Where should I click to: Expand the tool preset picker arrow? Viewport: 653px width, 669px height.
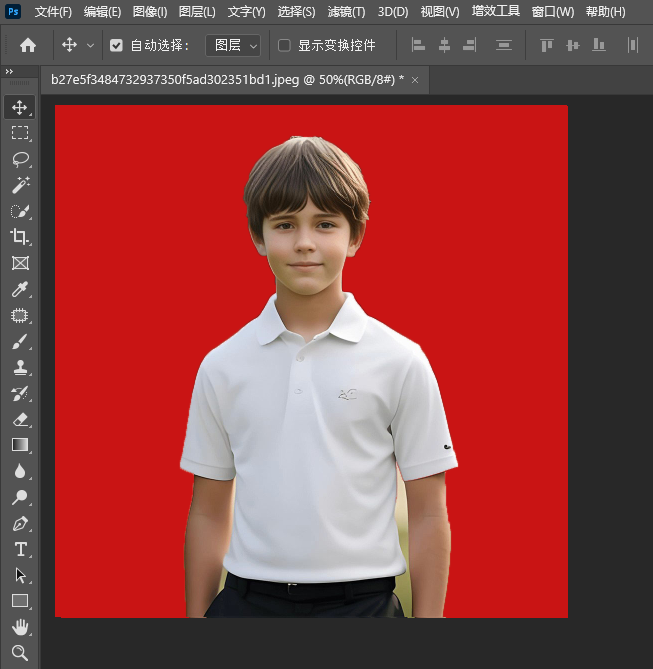coord(90,45)
